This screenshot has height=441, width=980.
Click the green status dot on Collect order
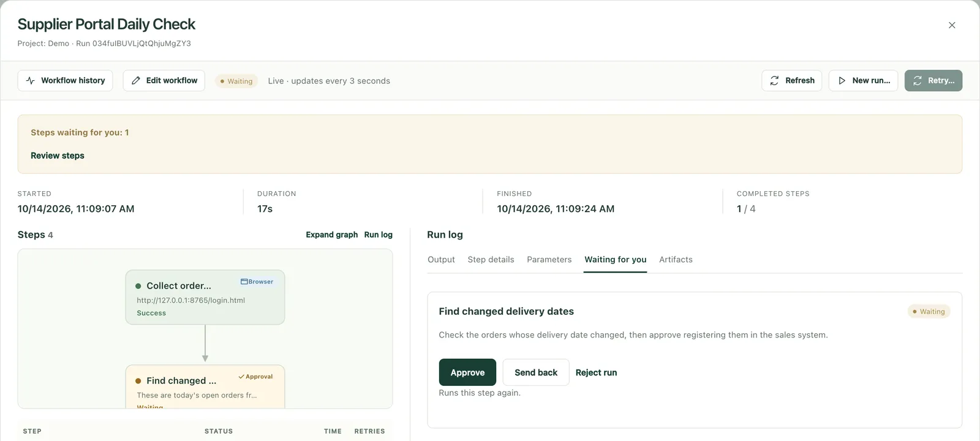tap(138, 286)
